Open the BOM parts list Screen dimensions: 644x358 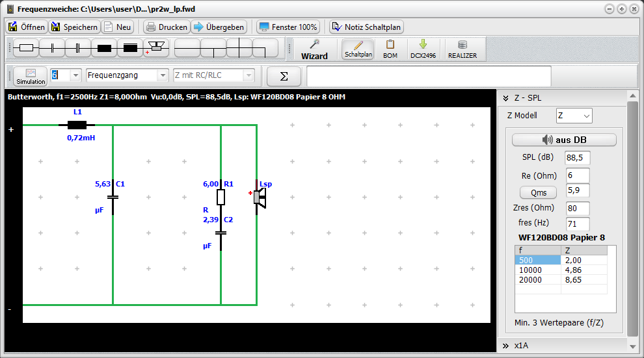tap(390, 49)
